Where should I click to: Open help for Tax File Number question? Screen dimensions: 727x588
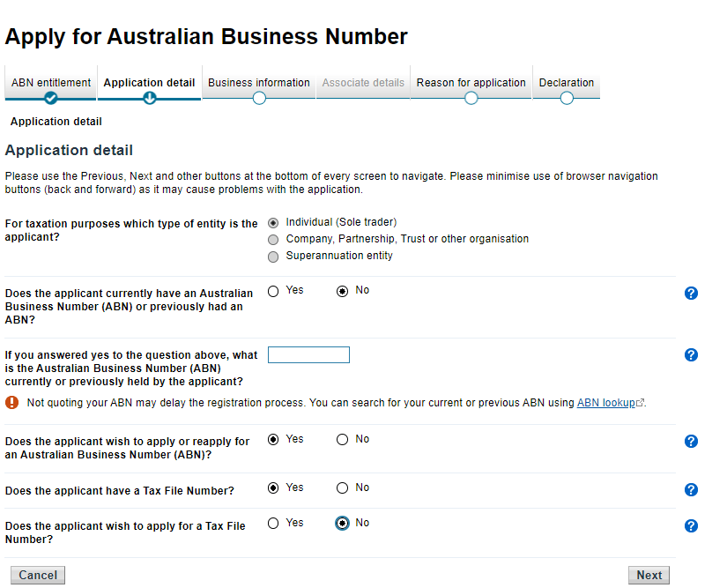pos(691,490)
